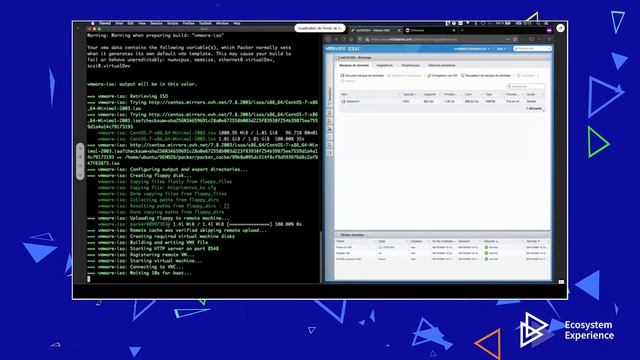Click the Visualisation de l'écran pill

(320, 28)
